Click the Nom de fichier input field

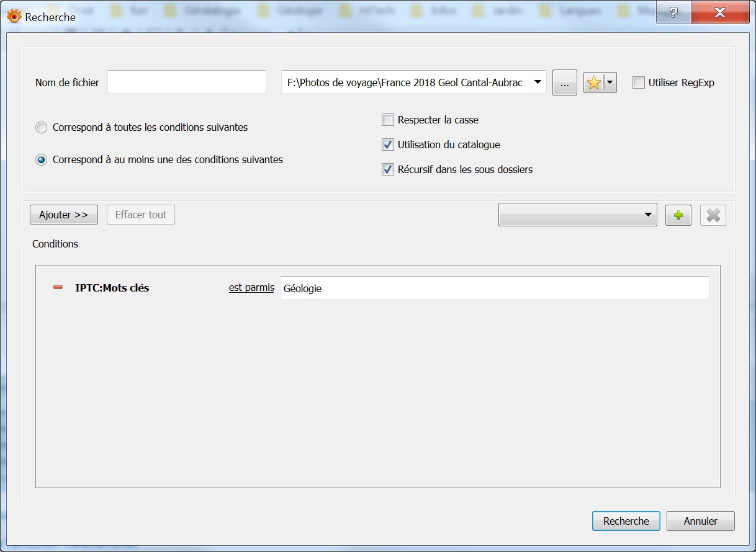click(187, 82)
